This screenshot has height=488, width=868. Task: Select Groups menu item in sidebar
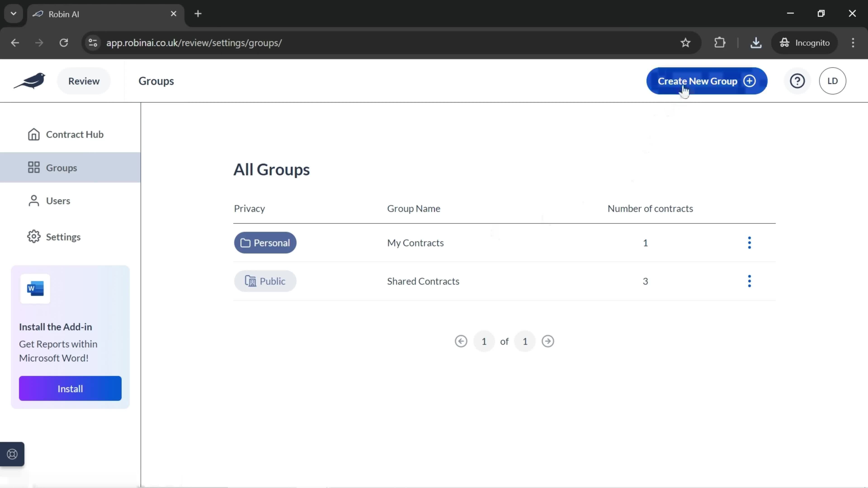point(61,167)
